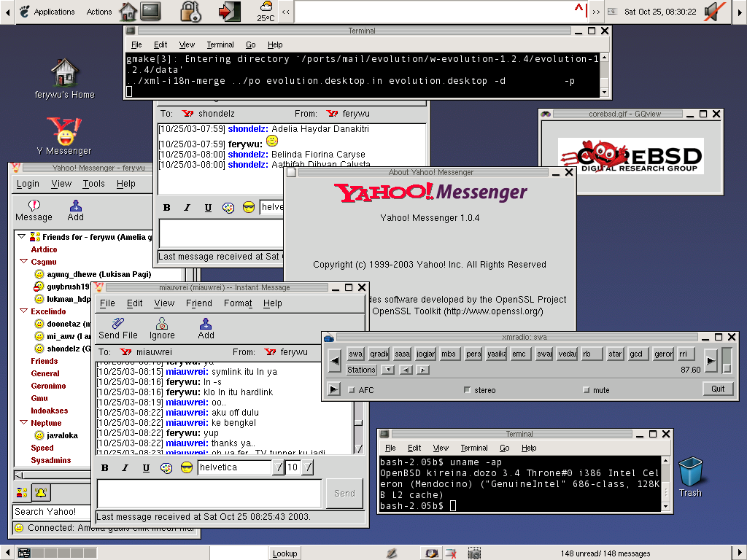Image resolution: width=747 pixels, height=560 pixels.
Task: Toggle the mute checkbox in xmradio
Action: pyautogui.click(x=586, y=390)
